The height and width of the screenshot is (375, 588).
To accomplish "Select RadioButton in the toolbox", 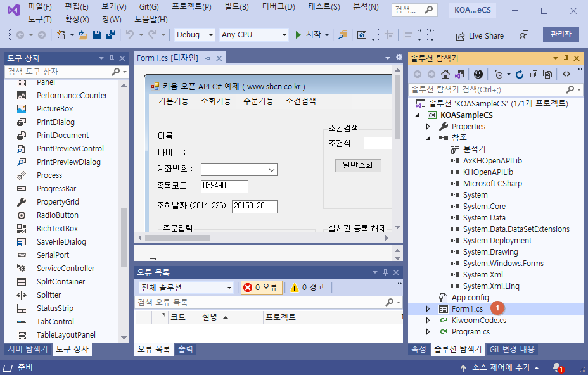I will point(58,215).
